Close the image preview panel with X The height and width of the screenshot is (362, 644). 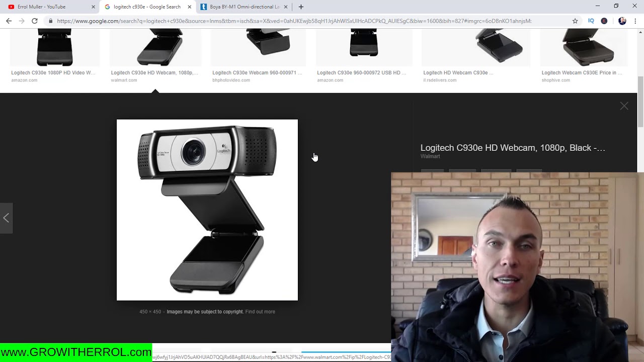[x=624, y=106]
